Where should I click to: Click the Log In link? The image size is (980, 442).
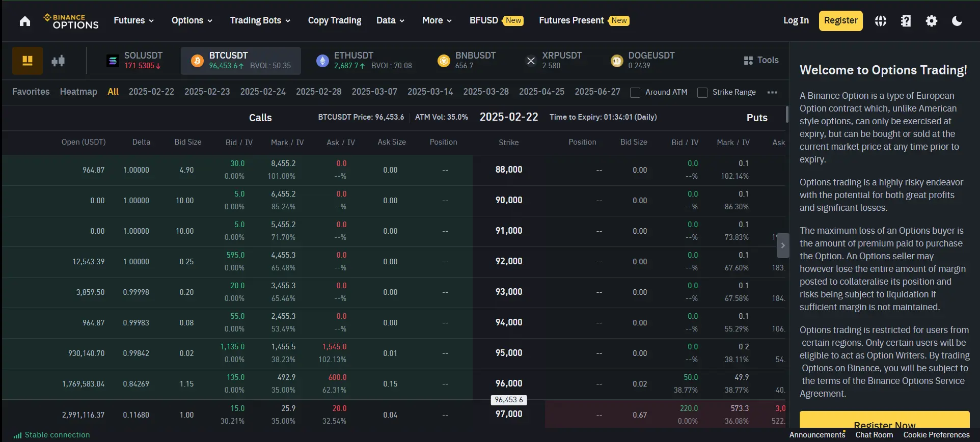[796, 20]
